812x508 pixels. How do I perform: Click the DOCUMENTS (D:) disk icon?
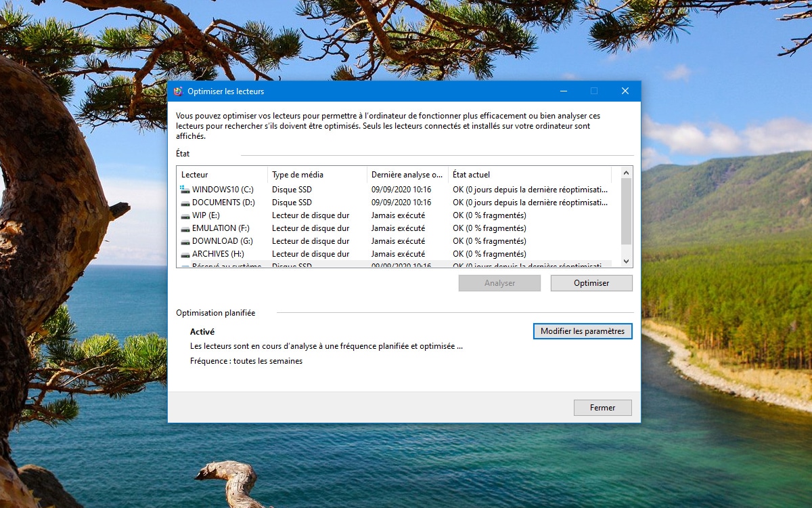point(184,203)
